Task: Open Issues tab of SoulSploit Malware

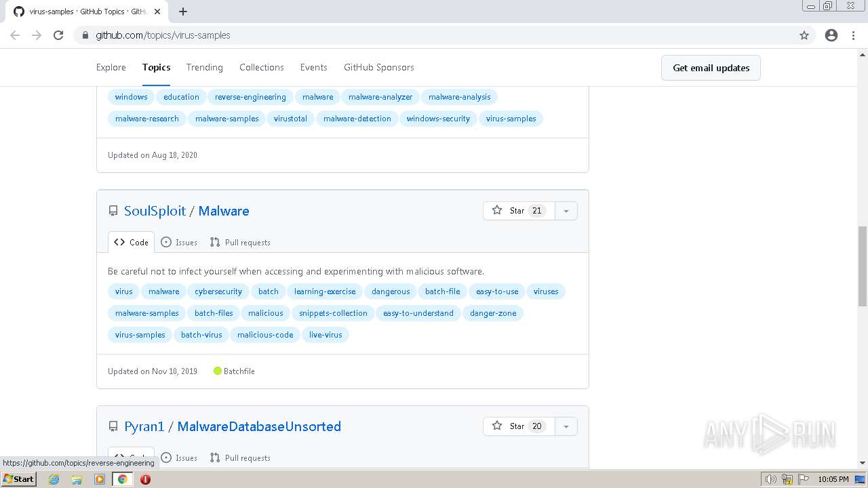Action: [179, 242]
